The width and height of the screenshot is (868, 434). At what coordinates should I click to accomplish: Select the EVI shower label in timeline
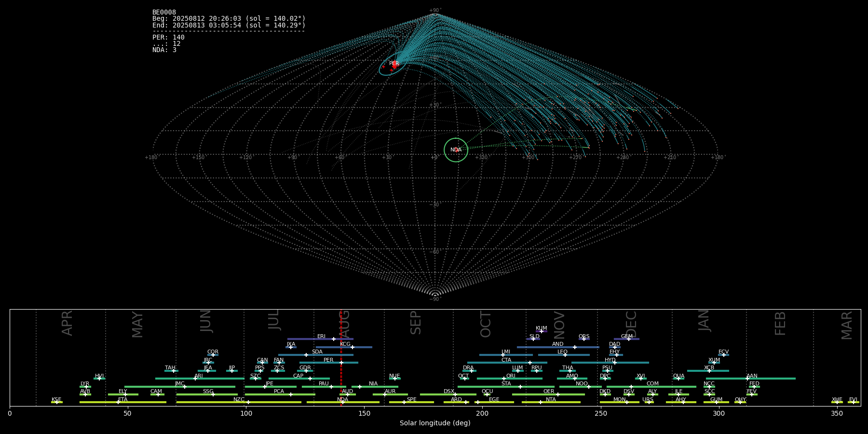click(853, 400)
